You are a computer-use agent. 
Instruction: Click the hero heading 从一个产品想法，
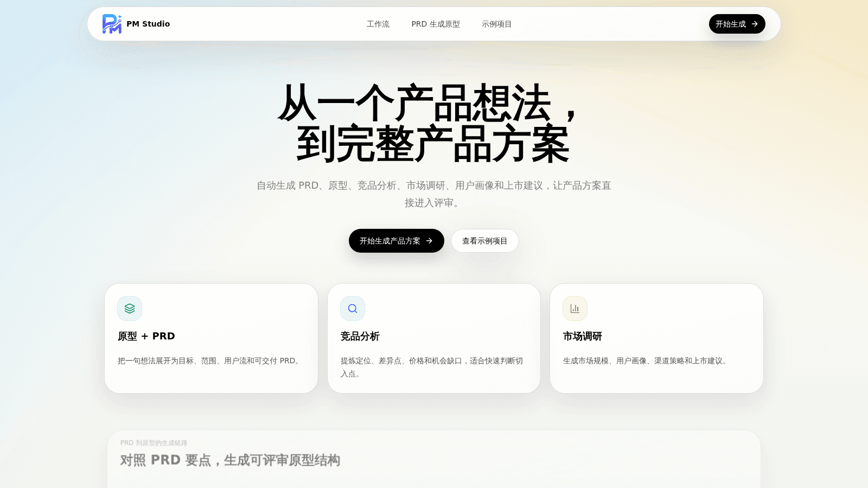click(429, 103)
